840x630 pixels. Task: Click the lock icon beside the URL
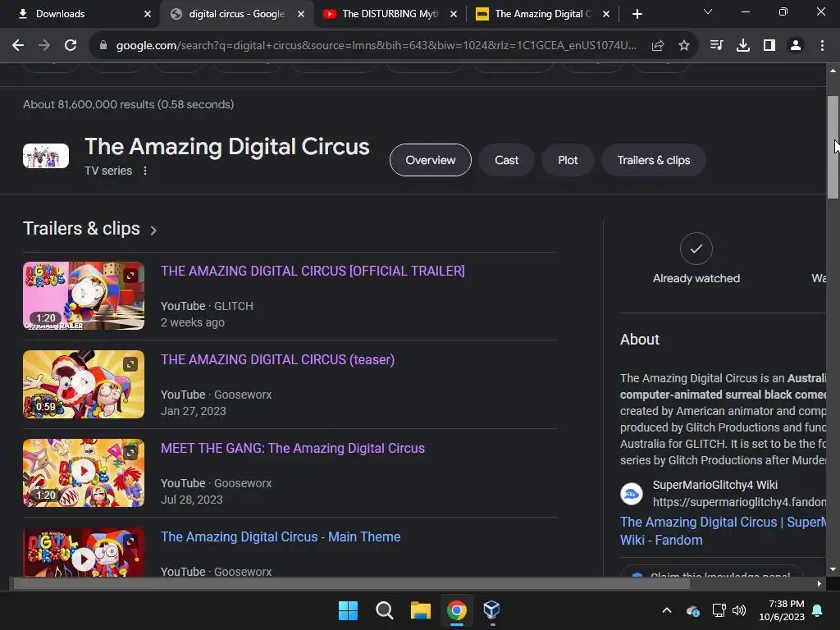click(103, 46)
